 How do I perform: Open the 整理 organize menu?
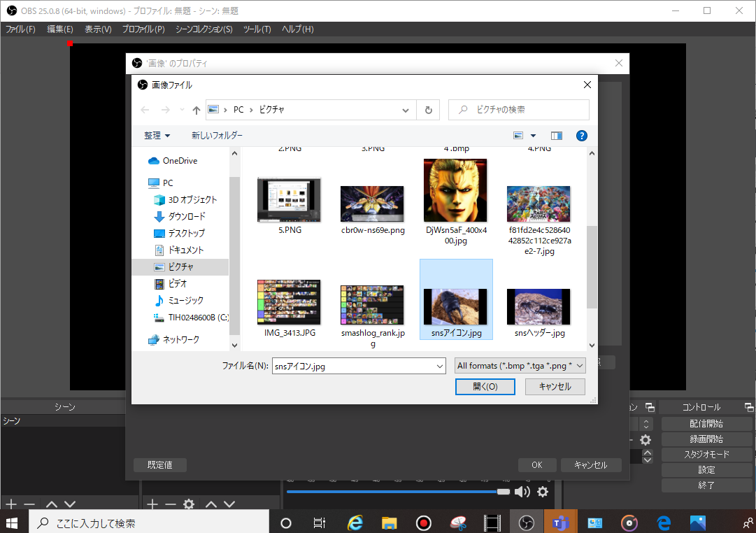[157, 136]
